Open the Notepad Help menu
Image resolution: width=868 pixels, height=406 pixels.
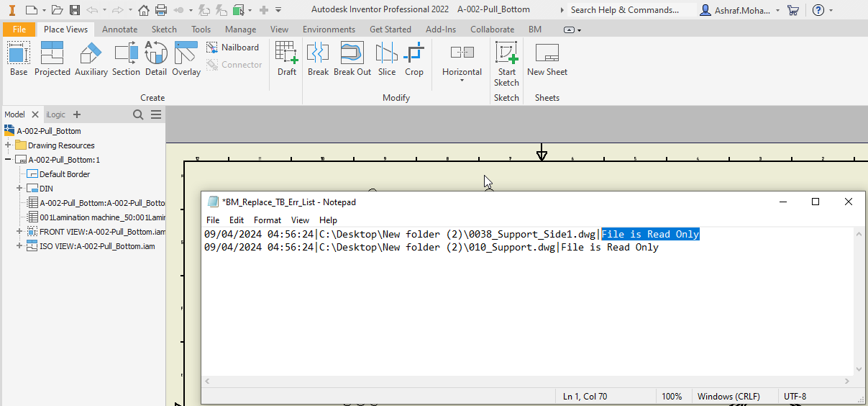pyautogui.click(x=328, y=220)
